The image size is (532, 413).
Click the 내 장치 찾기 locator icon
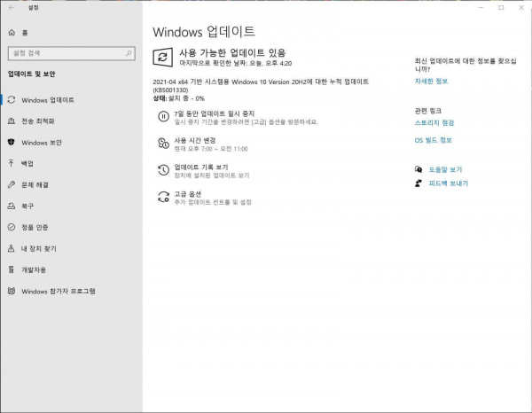pos(12,248)
